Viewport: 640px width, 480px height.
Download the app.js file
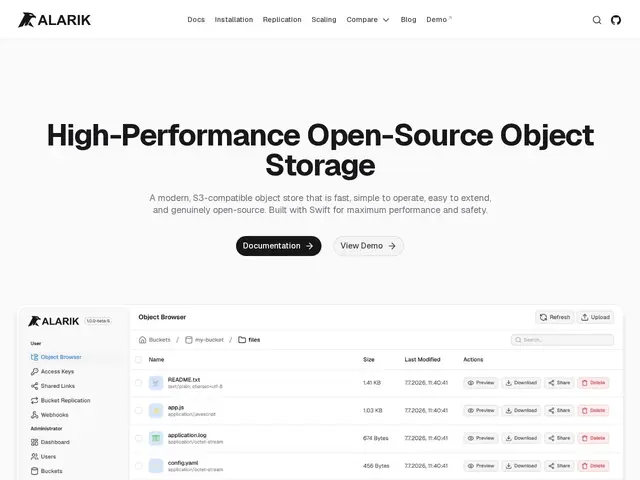pos(521,411)
